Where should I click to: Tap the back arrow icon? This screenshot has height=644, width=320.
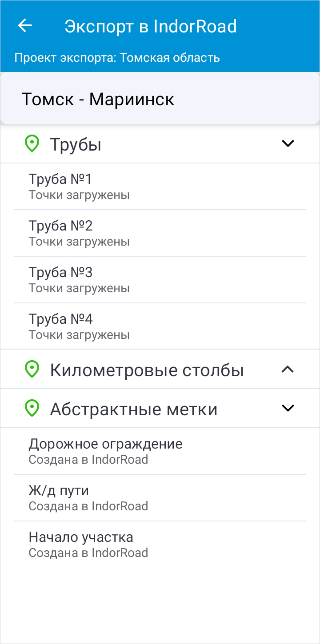[x=25, y=26]
